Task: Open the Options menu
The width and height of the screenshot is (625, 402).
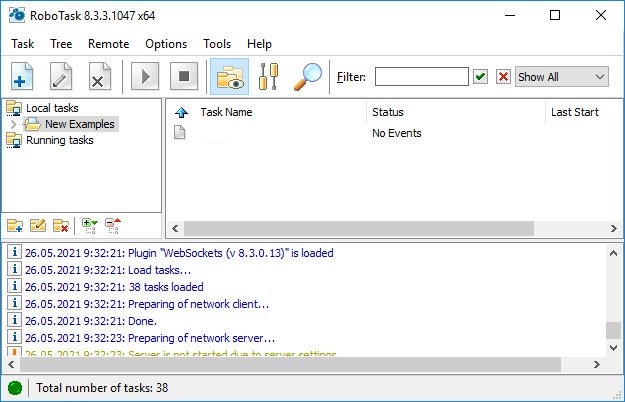Action: (x=166, y=44)
